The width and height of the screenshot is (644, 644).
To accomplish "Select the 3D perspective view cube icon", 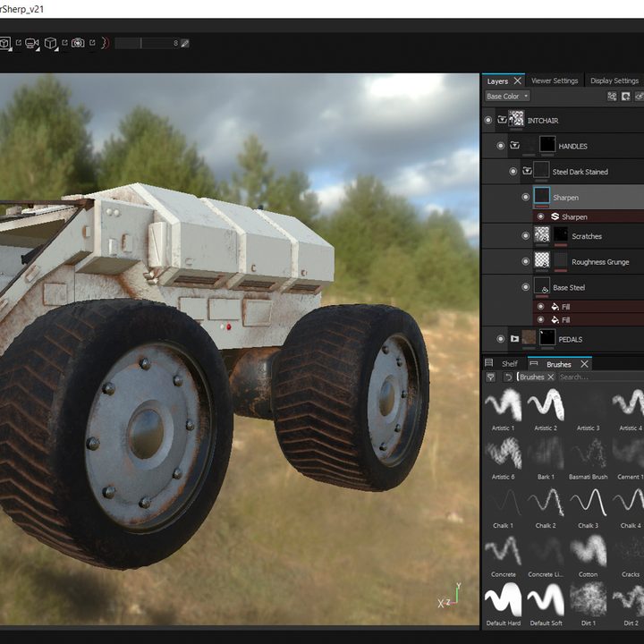I will (x=4, y=43).
